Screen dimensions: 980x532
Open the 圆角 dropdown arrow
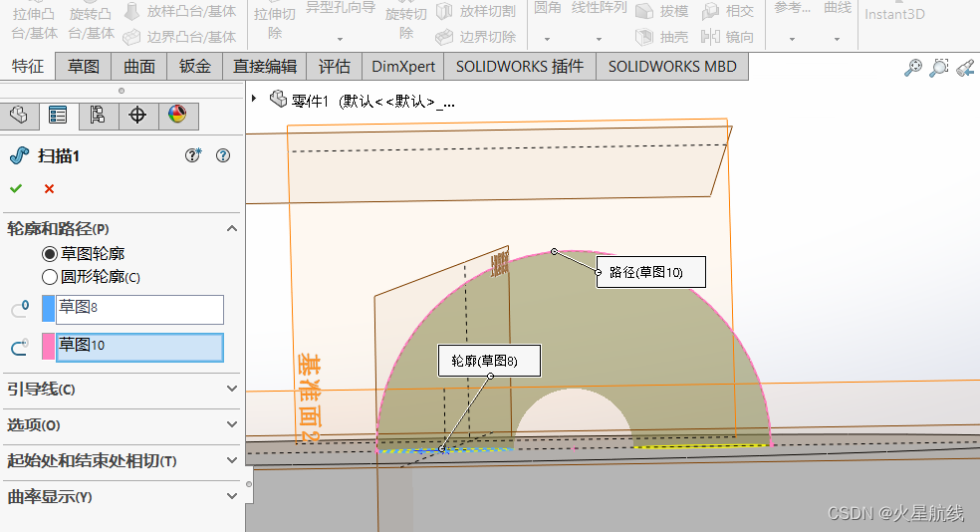(x=547, y=40)
